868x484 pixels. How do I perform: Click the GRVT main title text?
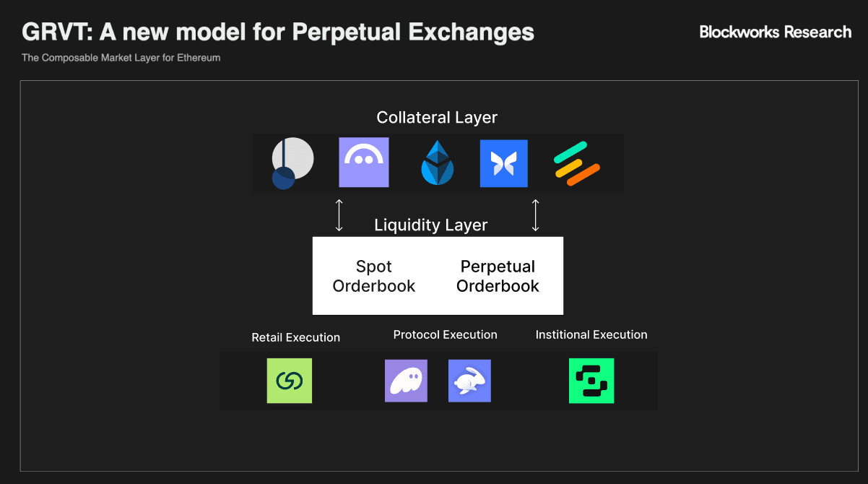[x=278, y=32]
